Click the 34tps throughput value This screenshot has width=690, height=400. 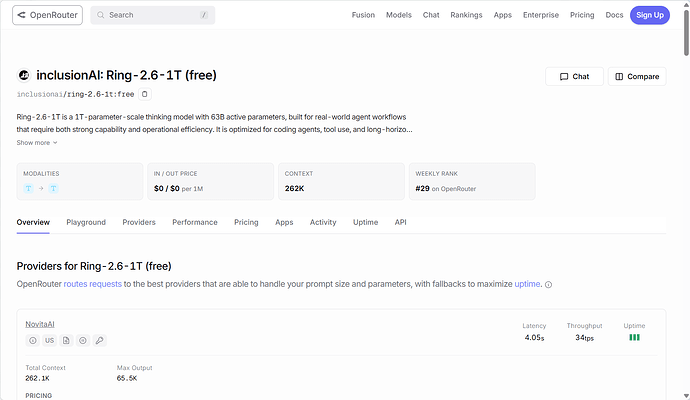tap(584, 338)
